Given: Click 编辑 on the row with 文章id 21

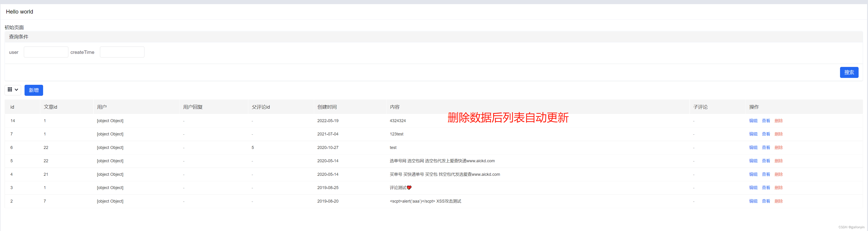Looking at the screenshot, I should tap(753, 174).
